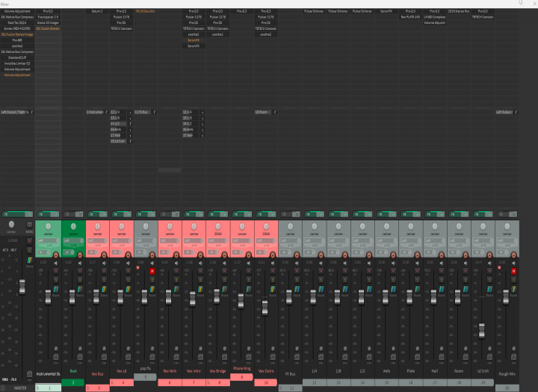Open Pro-MB plugin on master FX list

tap(17, 40)
